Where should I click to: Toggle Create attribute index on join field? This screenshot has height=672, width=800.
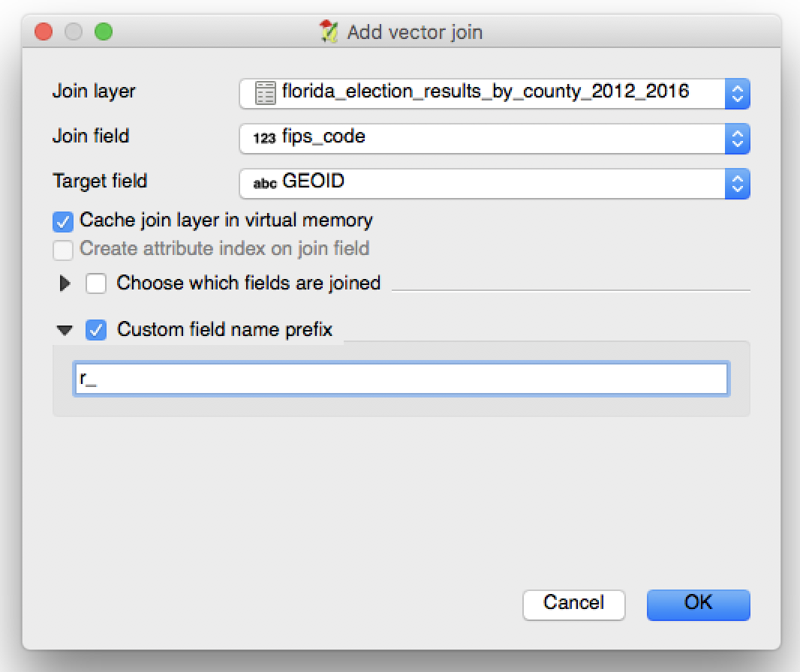63,250
